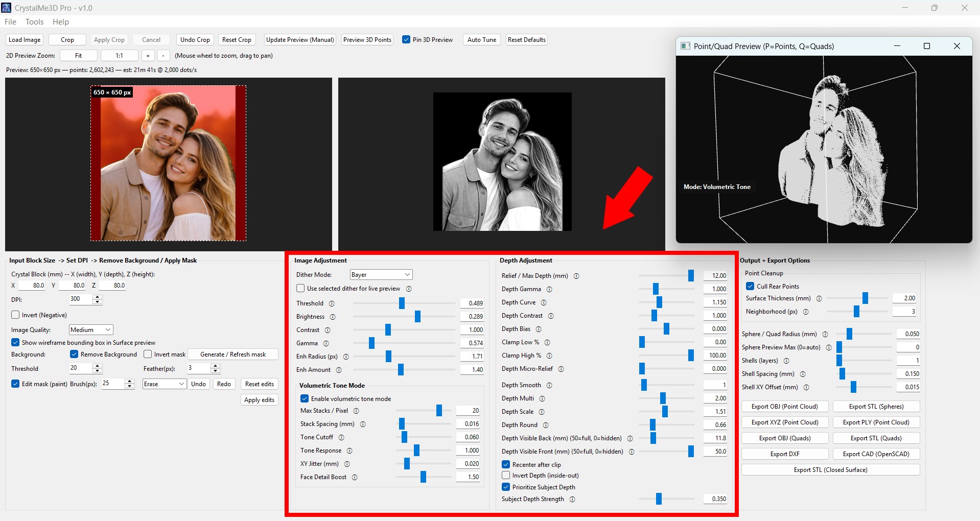This screenshot has width=980, height=521.
Task: Click info icon next to Face Detail Boost
Action: tap(355, 477)
